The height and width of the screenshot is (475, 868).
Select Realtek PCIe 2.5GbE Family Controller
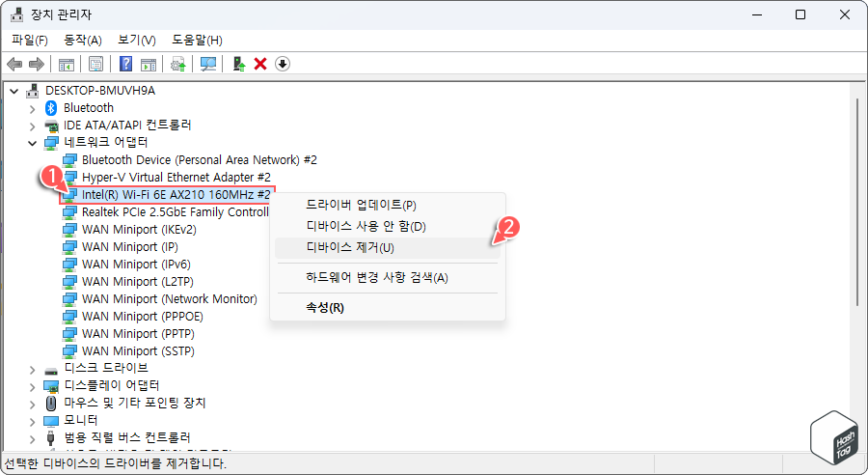point(175,212)
